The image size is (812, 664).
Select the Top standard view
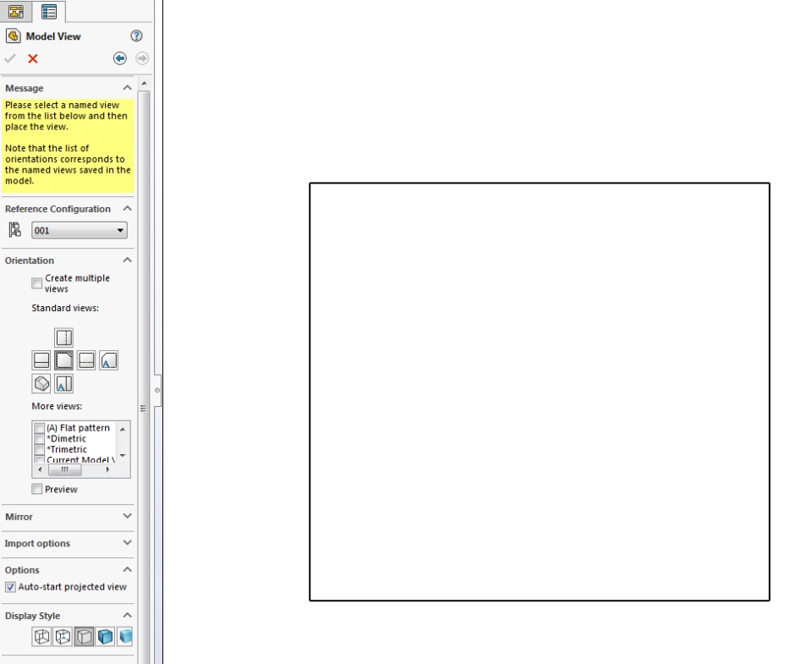(x=63, y=337)
